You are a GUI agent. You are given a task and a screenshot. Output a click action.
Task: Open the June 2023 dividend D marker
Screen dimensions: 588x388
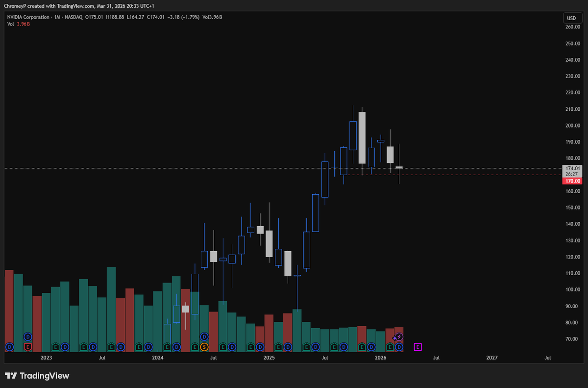pyautogui.click(x=93, y=347)
